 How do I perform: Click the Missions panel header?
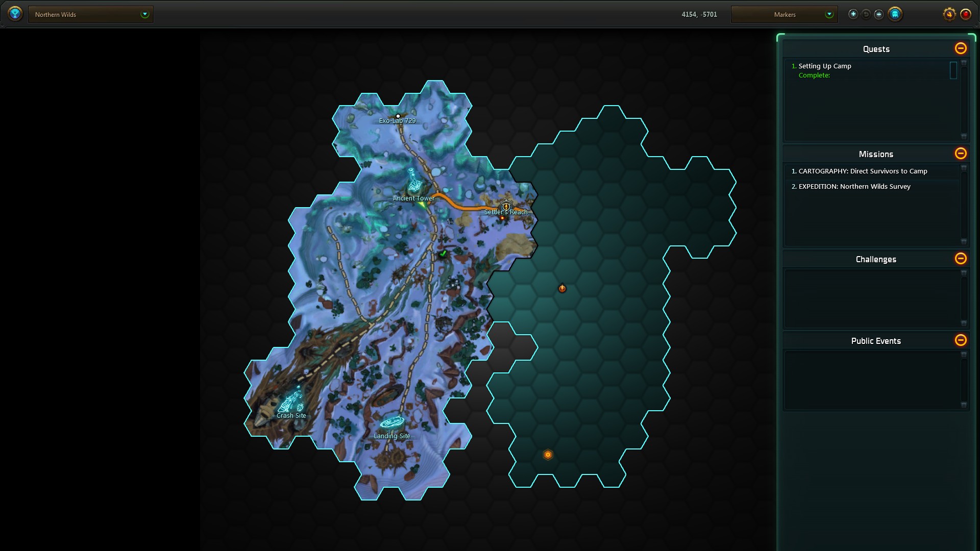876,154
